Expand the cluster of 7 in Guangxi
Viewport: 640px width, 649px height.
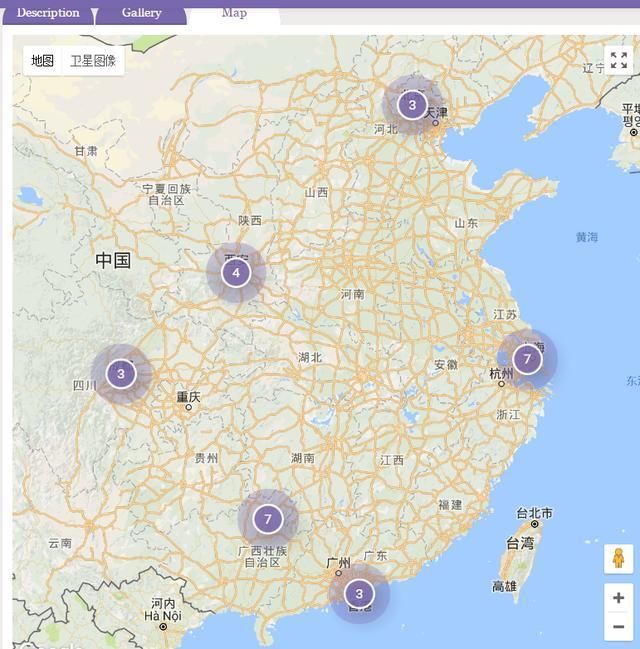267,519
